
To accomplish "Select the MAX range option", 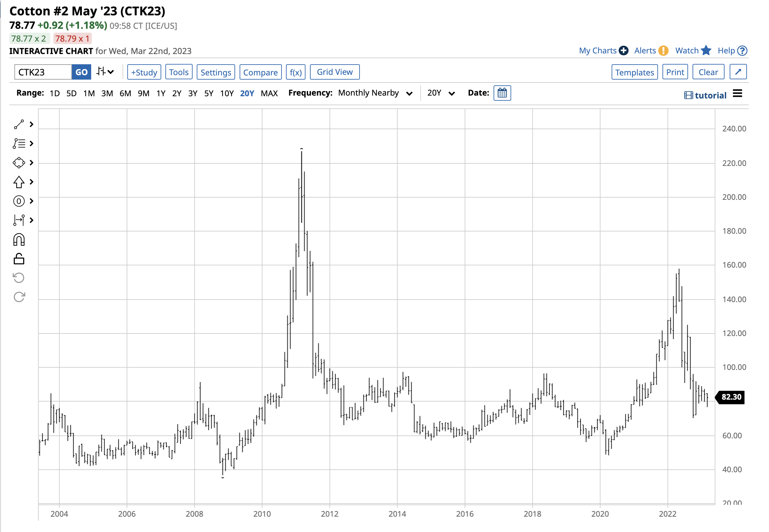I will coord(269,93).
